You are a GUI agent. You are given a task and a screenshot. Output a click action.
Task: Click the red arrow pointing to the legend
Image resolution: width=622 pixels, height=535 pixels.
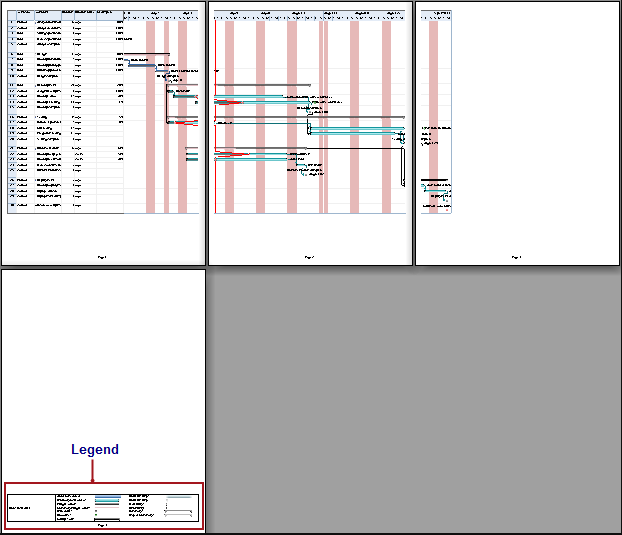pyautogui.click(x=93, y=471)
